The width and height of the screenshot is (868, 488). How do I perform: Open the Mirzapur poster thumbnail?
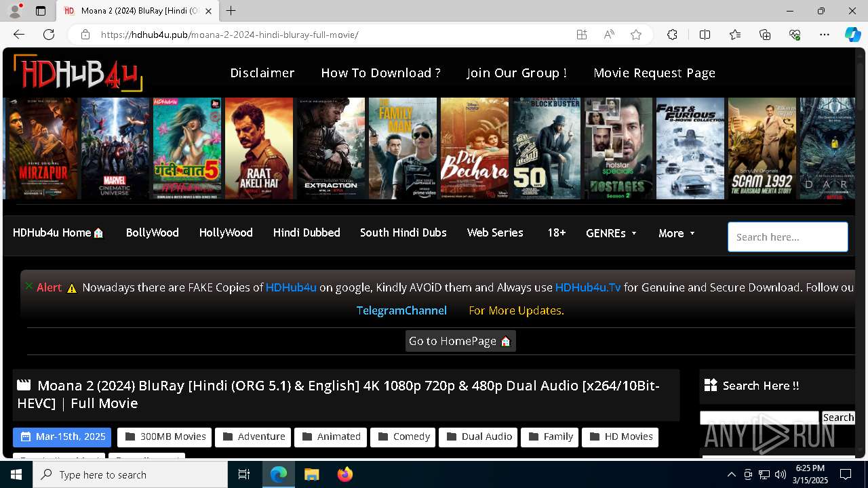(43, 148)
